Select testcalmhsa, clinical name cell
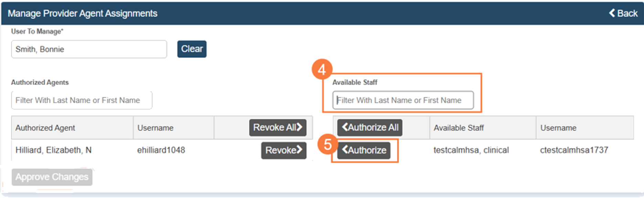The height and width of the screenshot is (199, 644). pos(471,150)
